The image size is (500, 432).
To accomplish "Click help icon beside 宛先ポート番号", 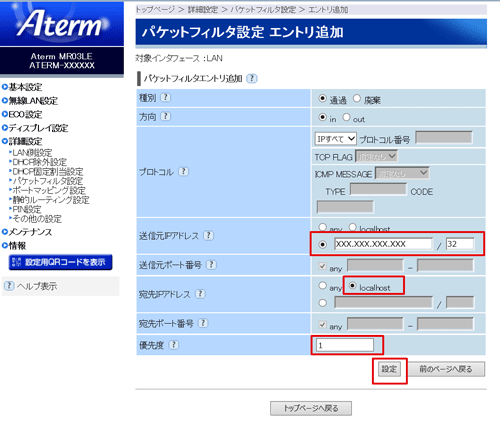I will (x=203, y=323).
